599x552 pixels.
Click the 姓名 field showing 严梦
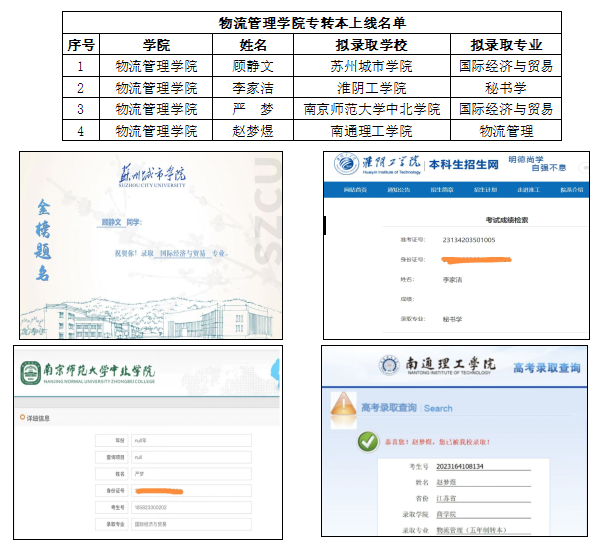pyautogui.click(x=191, y=474)
